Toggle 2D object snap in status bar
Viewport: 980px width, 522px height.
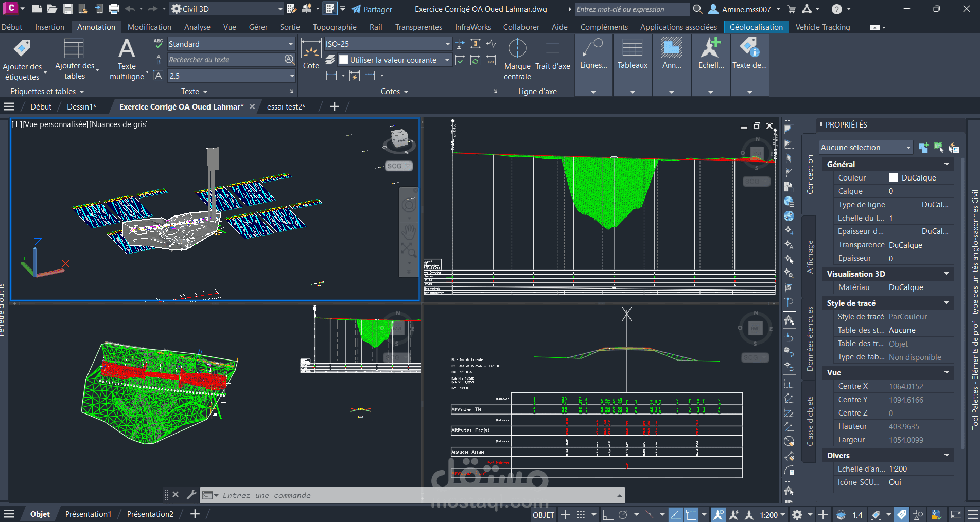pos(691,514)
